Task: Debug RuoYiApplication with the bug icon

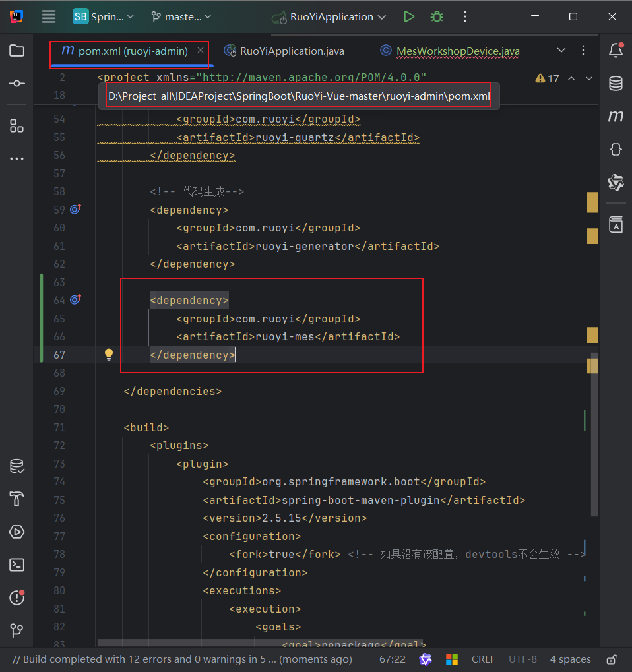Action: (x=437, y=16)
